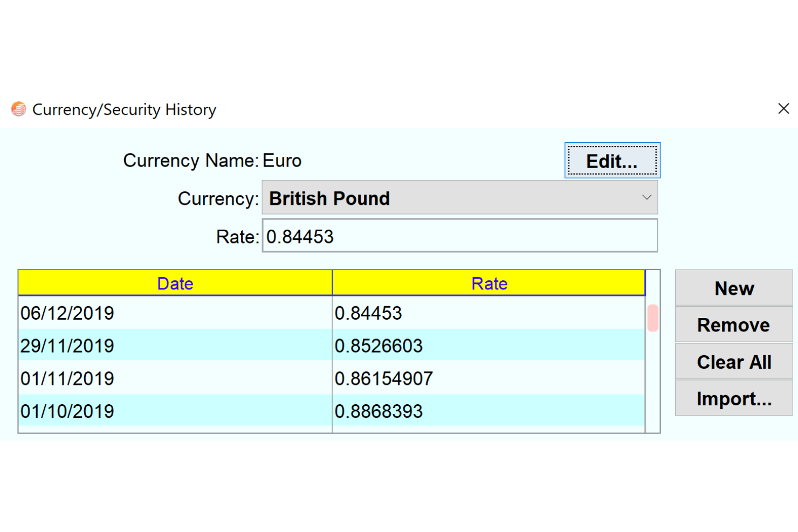
Task: Click the Currency Name label Euro
Action: point(282,160)
